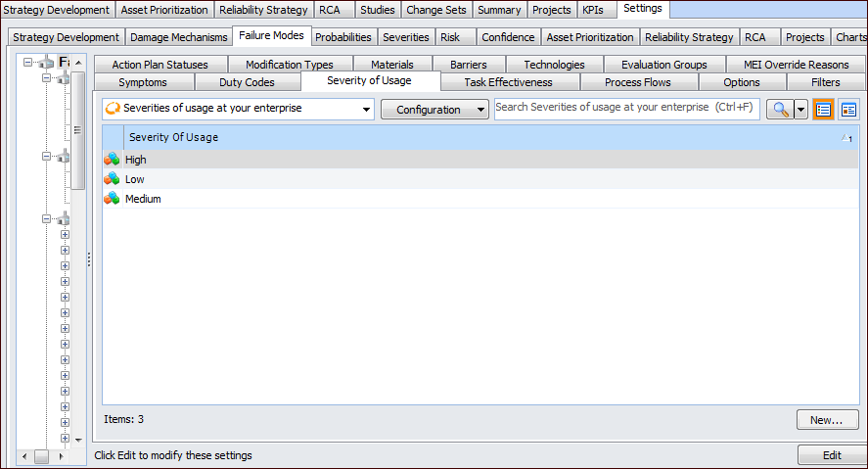Image resolution: width=868 pixels, height=469 pixels.
Task: Open the Severities tab
Action: tap(406, 37)
